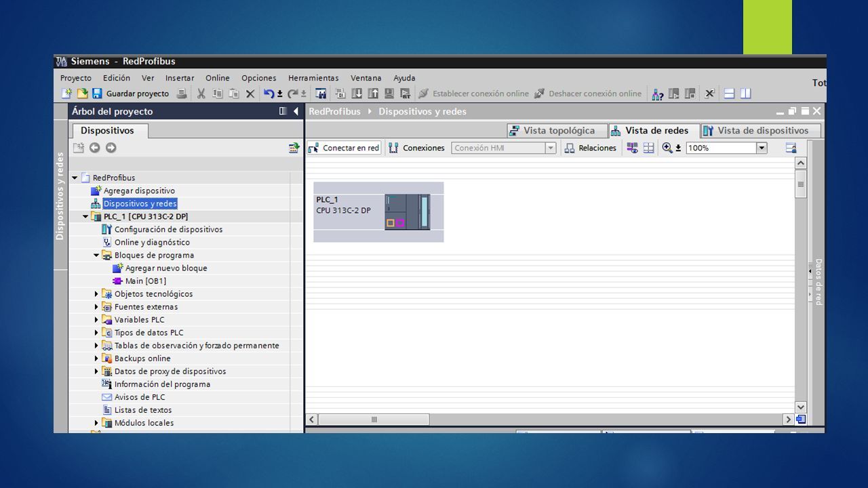Click the Conexiones button
Viewport: 868px width, 488px height.
pyautogui.click(x=417, y=148)
